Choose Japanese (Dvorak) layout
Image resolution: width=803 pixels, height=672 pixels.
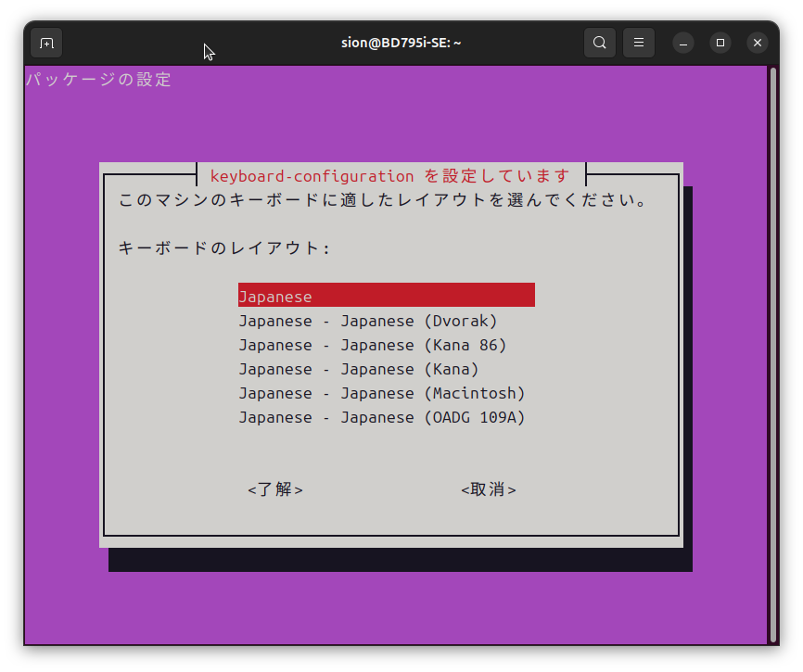pos(368,321)
